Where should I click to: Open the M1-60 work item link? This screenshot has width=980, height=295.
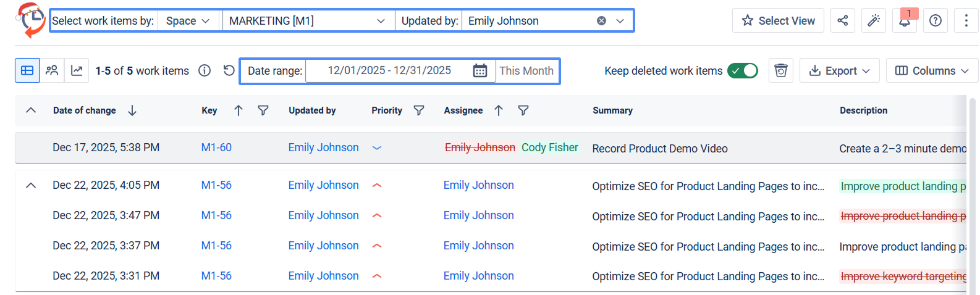point(216,147)
